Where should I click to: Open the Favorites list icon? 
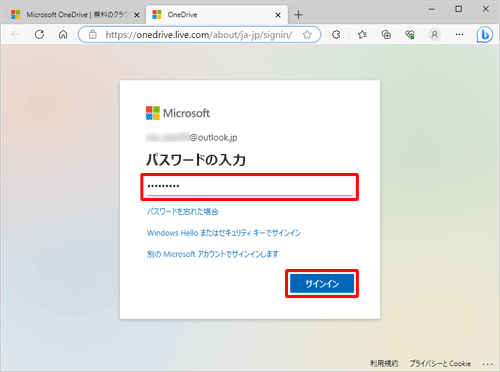362,34
